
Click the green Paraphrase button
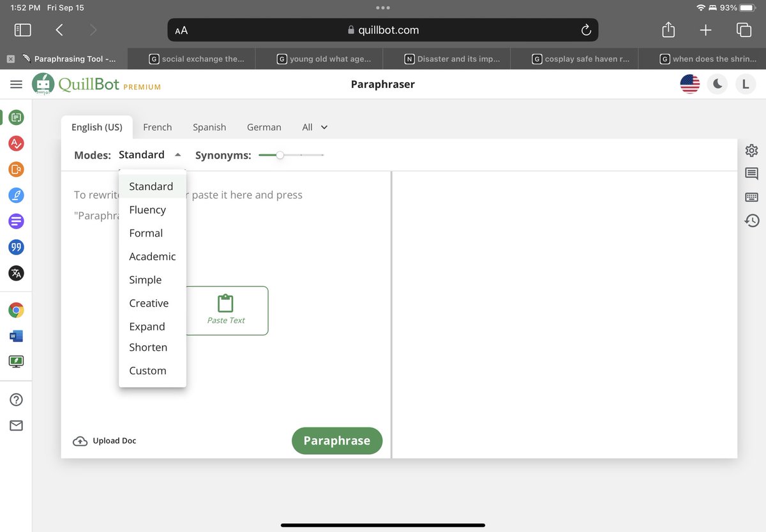337,441
